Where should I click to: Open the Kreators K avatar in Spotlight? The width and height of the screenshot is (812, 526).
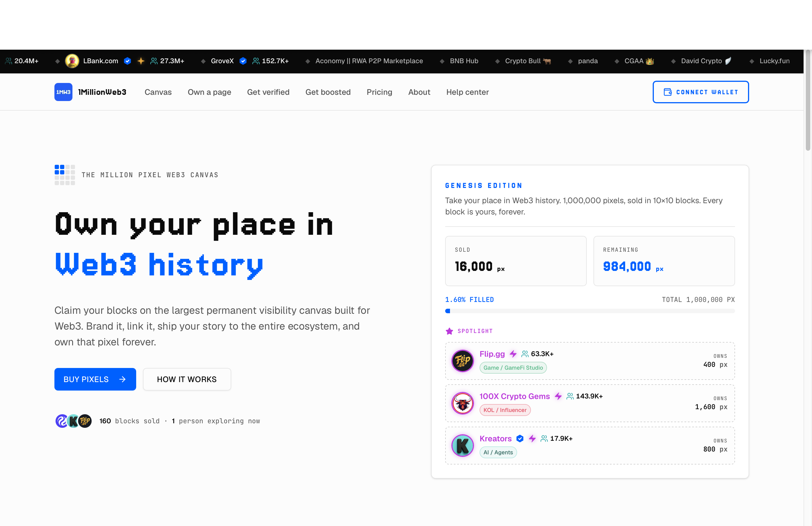pos(463,445)
